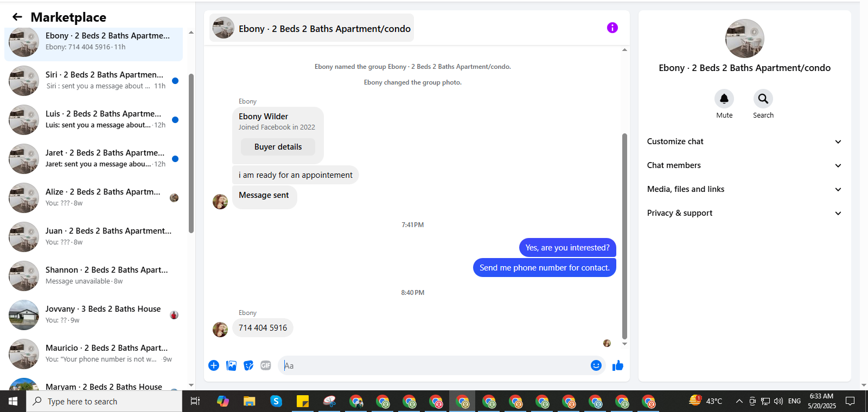
Task: Click the chat header title button
Action: 312,28
